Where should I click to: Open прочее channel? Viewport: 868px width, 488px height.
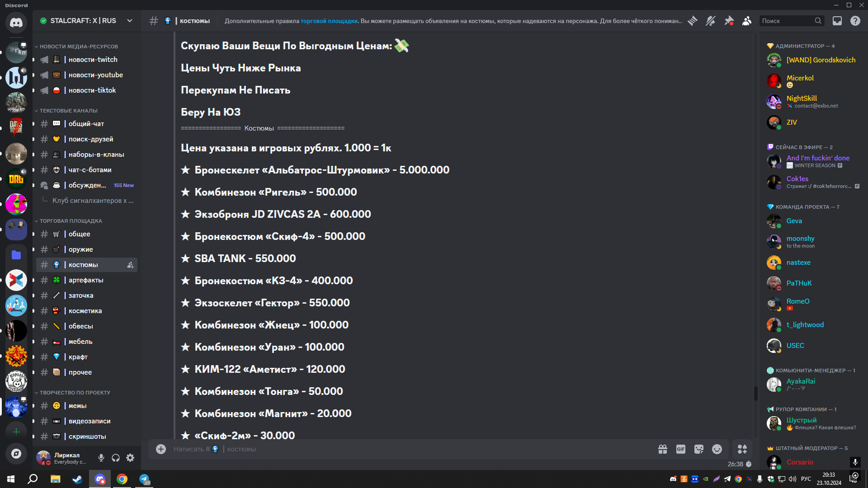(x=87, y=372)
